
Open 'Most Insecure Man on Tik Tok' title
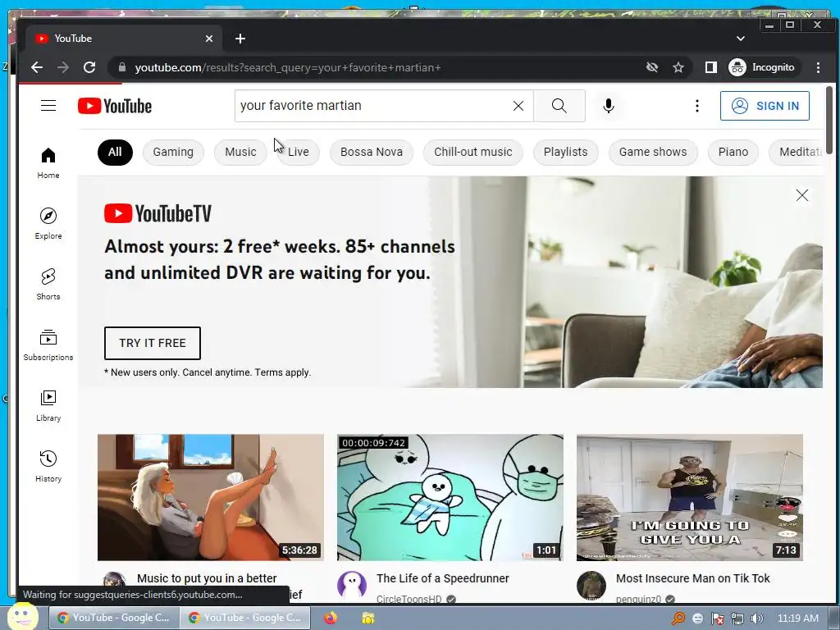(692, 578)
